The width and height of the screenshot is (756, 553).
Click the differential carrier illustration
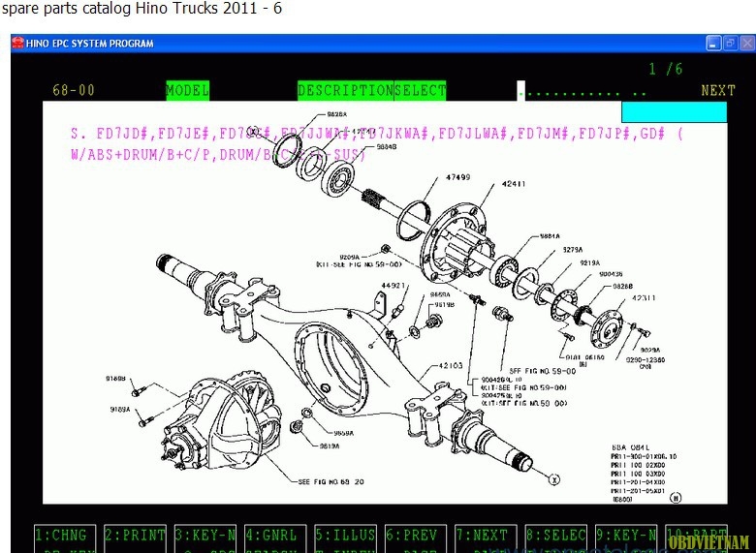point(222,421)
